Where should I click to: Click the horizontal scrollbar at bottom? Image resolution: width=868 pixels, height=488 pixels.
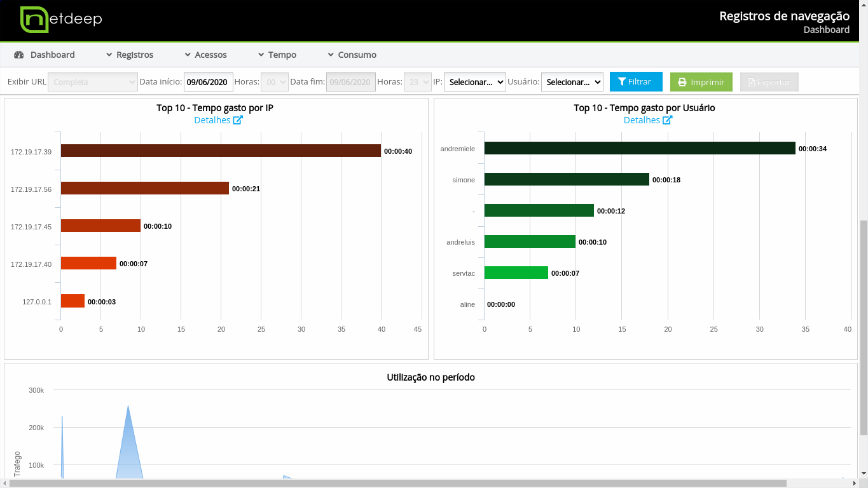click(397, 484)
